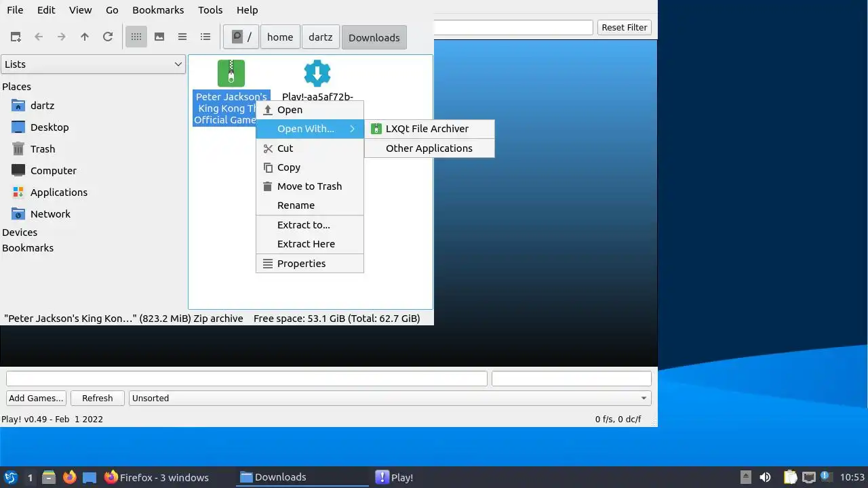Open the Edit menu

click(x=46, y=10)
